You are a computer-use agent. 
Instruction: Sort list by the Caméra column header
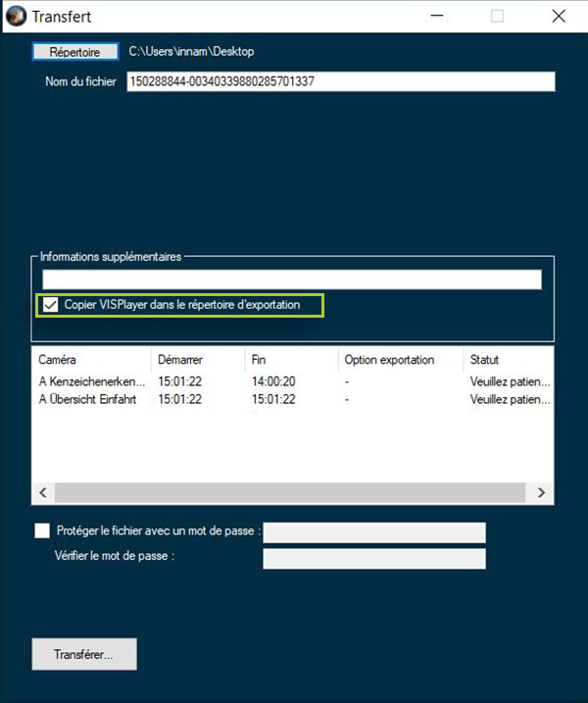click(91, 360)
